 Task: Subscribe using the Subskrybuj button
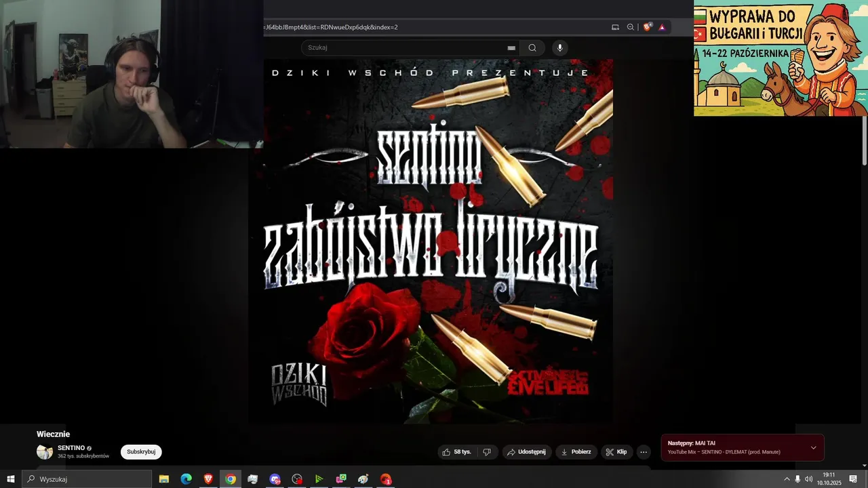point(141,452)
